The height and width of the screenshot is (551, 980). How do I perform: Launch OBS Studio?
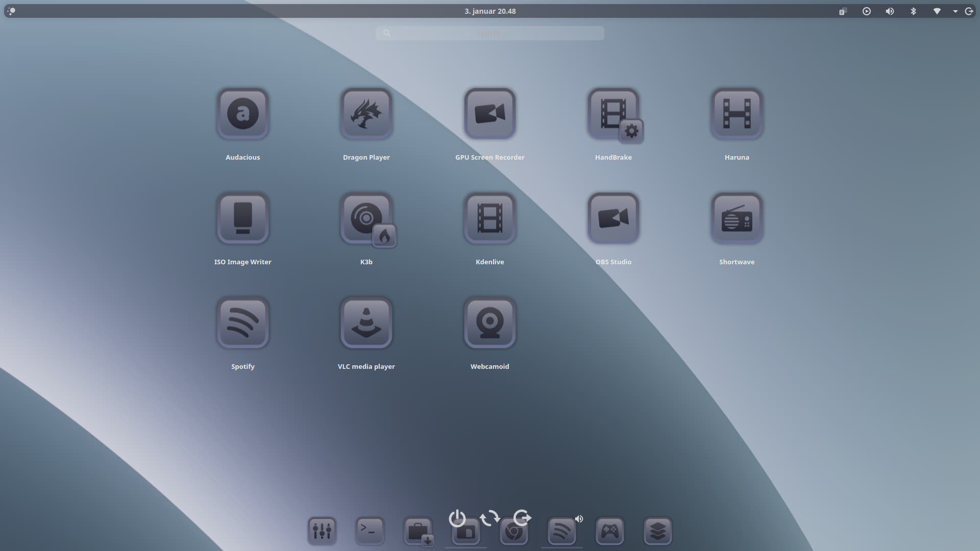point(613,218)
